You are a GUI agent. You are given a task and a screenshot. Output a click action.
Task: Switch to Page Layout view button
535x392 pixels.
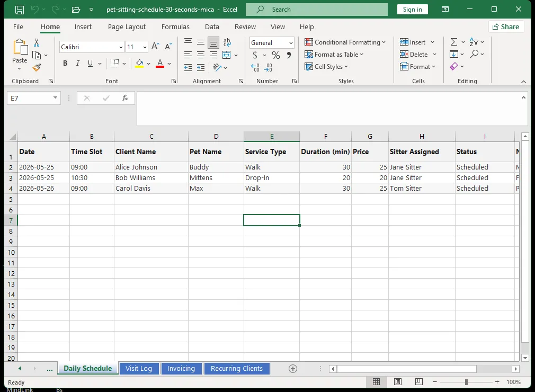click(398, 382)
